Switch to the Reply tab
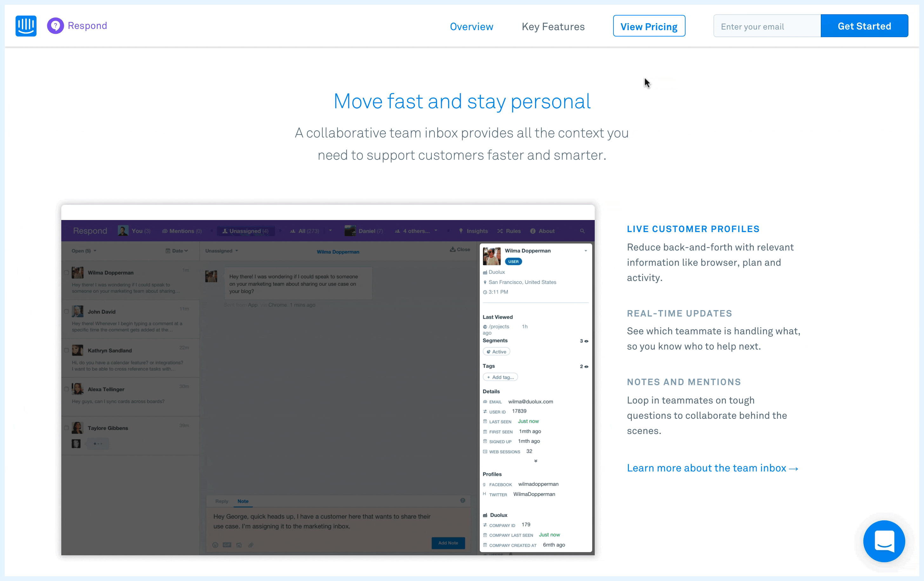The width and height of the screenshot is (924, 581). coord(221,501)
